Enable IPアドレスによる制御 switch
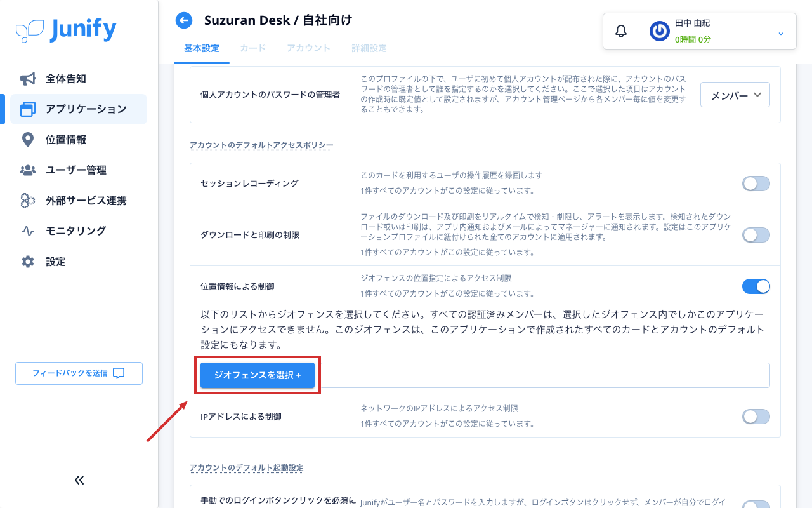This screenshot has width=812, height=508. 756,417
